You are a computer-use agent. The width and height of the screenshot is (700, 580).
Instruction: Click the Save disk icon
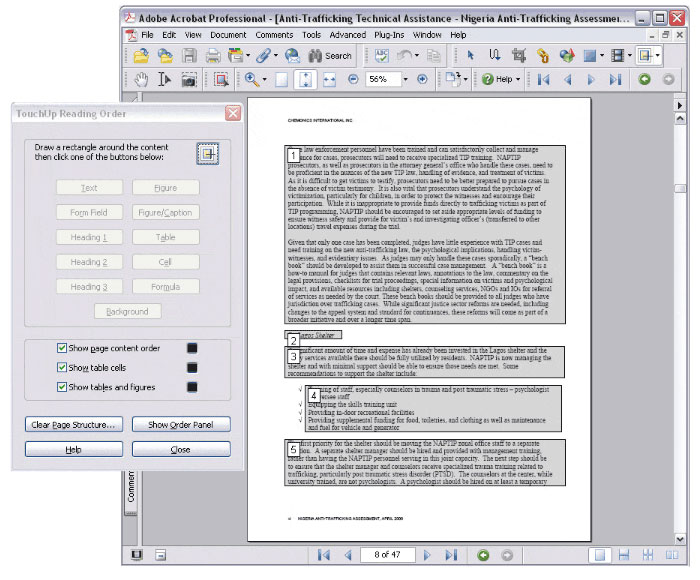[190, 56]
